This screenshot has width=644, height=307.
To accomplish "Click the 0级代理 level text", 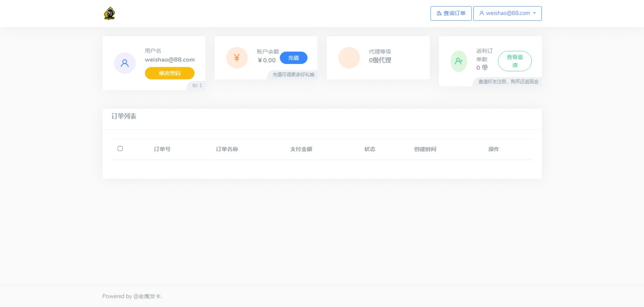I will (380, 60).
